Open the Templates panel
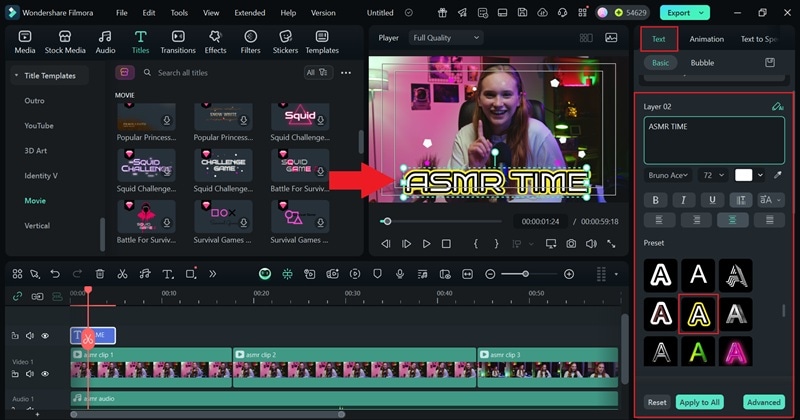800x420 pixels. (322, 42)
